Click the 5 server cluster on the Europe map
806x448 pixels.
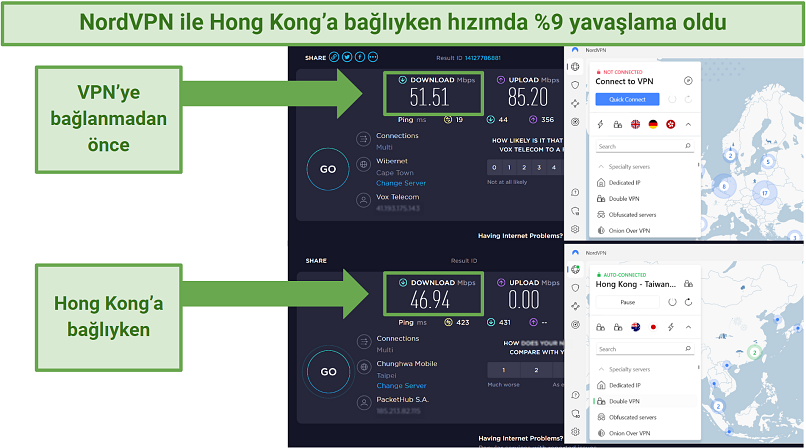pos(768,162)
